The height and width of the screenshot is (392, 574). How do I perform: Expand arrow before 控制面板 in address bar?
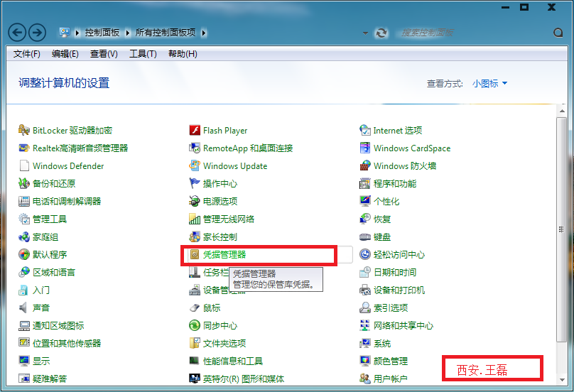pyautogui.click(x=77, y=33)
